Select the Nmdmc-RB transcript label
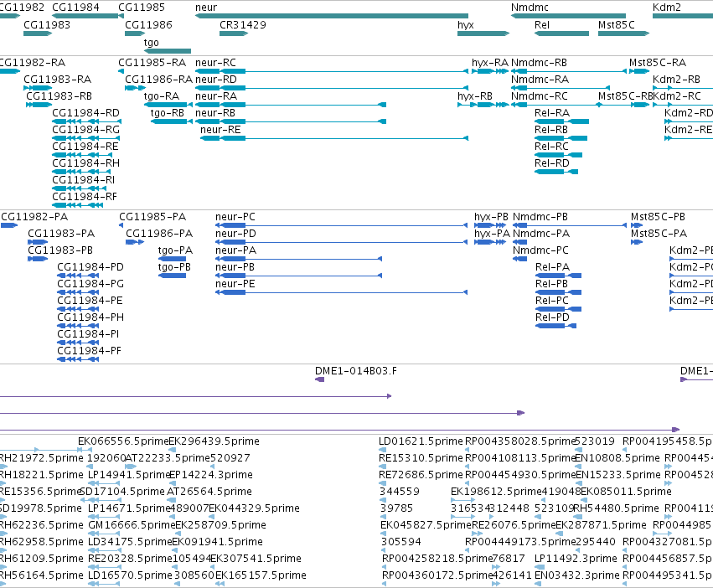The width and height of the screenshot is (713, 588). point(539,63)
